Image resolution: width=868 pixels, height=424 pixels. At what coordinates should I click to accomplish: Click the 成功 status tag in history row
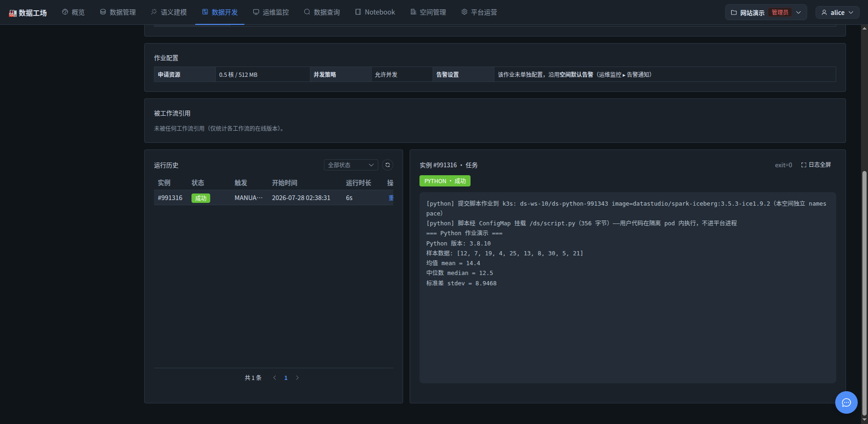201,198
